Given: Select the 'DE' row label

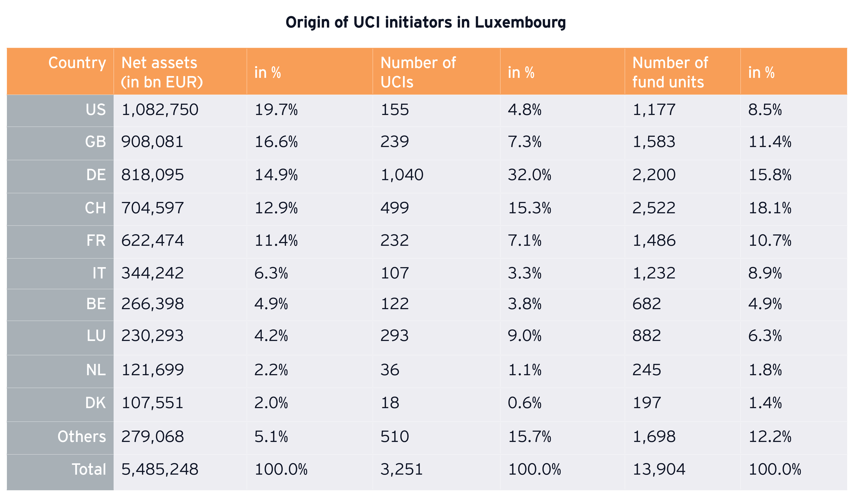Looking at the screenshot, I should click(96, 175).
